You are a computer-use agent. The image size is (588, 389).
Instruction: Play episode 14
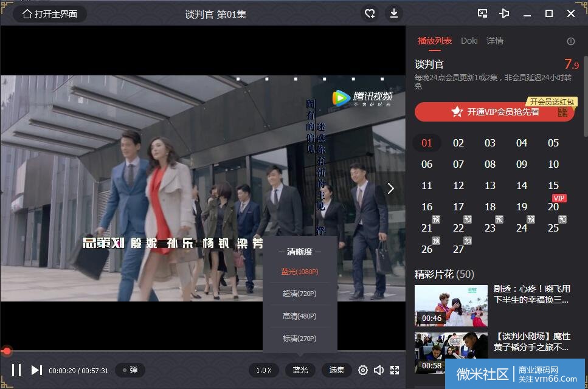pos(522,186)
